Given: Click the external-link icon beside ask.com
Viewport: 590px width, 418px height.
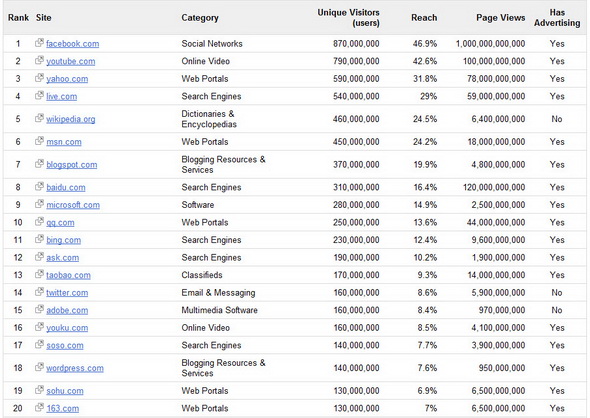Looking at the screenshot, I should [39, 257].
